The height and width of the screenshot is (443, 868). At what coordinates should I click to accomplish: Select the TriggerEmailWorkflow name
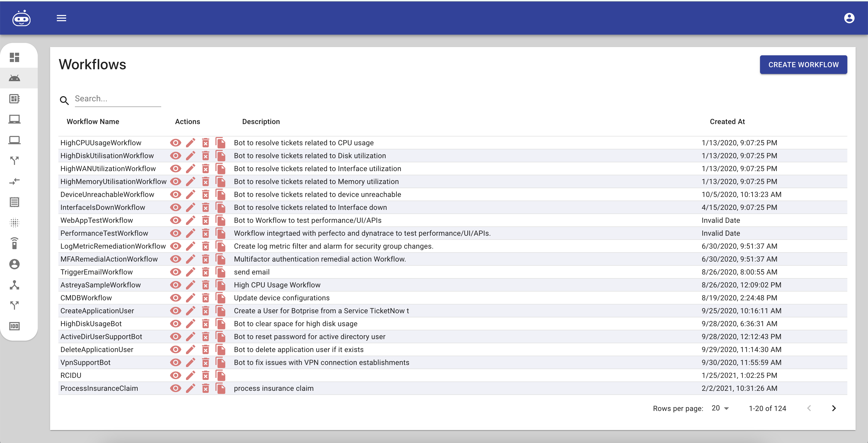point(96,272)
